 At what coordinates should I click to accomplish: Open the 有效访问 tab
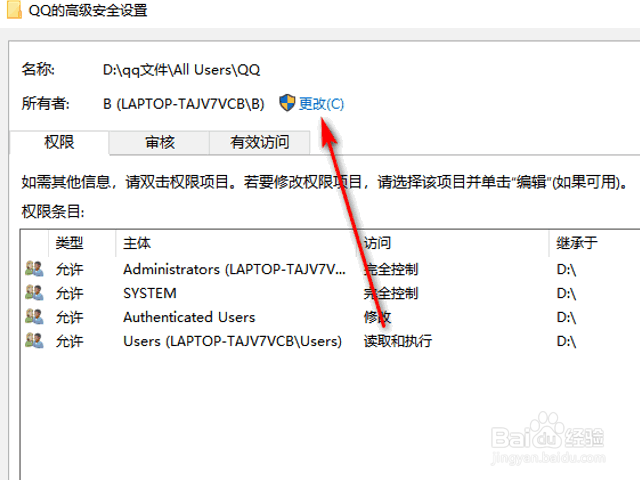point(260,142)
